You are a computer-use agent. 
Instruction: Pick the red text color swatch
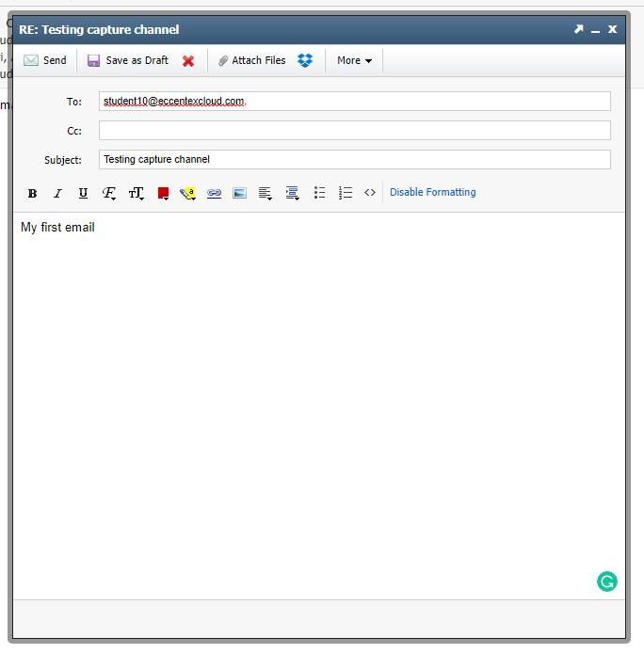pos(163,193)
